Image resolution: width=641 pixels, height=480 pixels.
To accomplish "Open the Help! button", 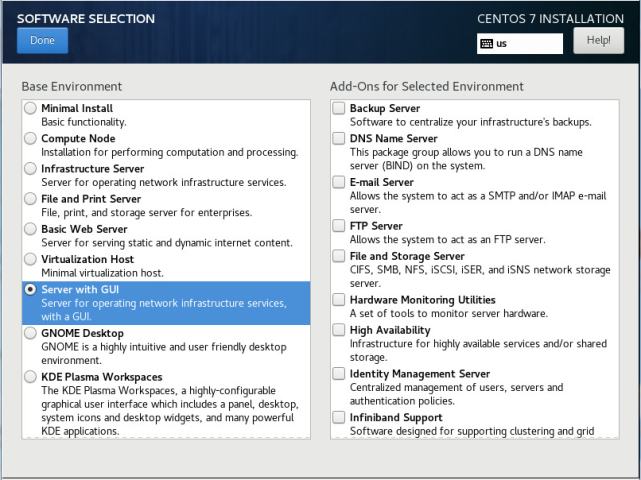I will click(x=598, y=40).
